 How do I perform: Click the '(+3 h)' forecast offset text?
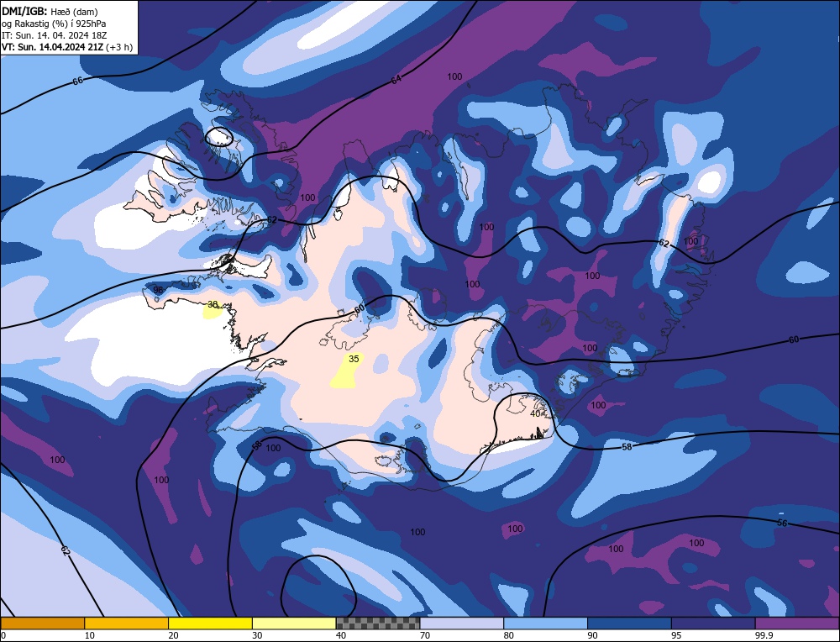click(119, 47)
